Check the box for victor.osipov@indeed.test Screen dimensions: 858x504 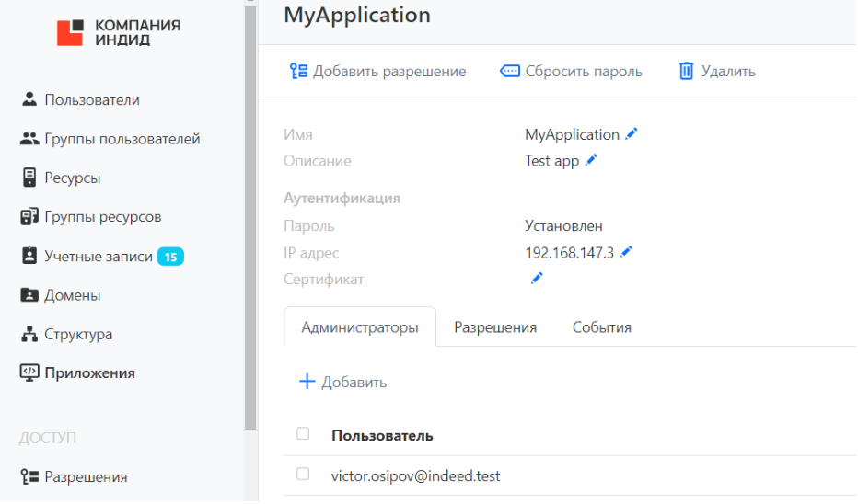point(303,475)
